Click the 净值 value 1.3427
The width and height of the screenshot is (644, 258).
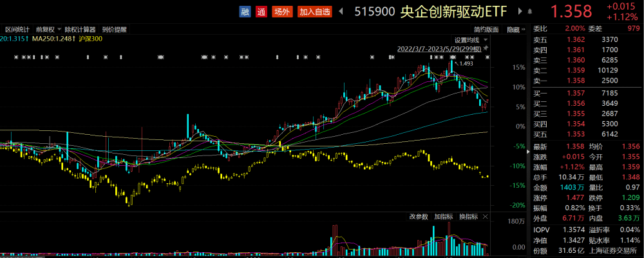pos(574,241)
